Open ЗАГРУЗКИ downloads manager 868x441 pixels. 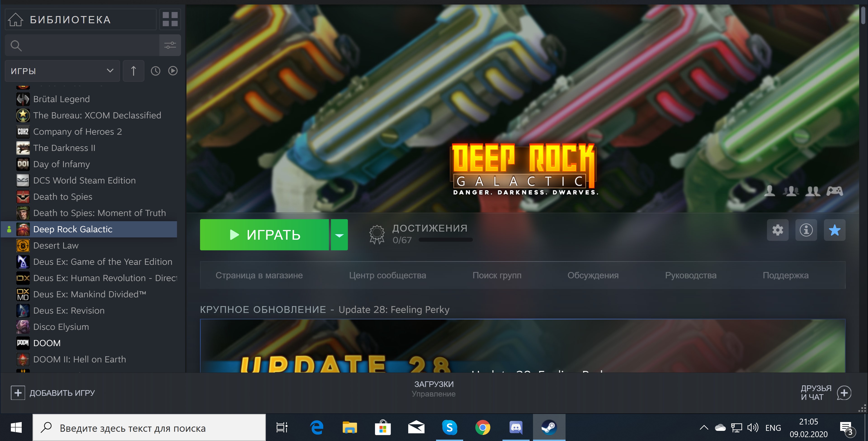(434, 388)
